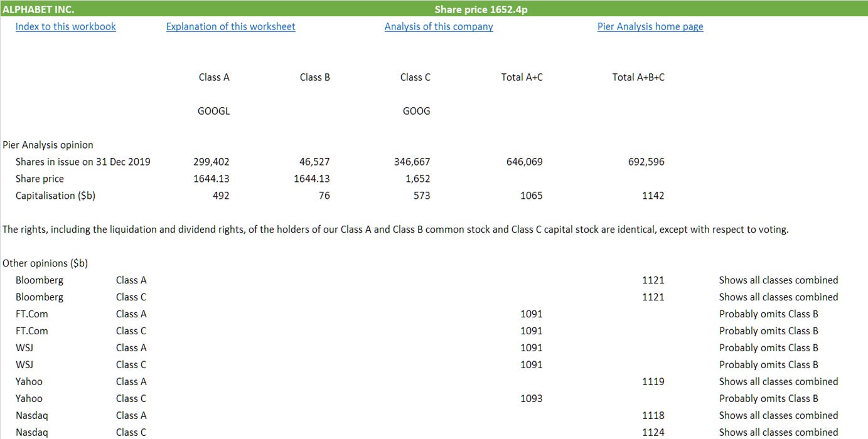
Task: Click the Class C column heading
Action: point(415,77)
